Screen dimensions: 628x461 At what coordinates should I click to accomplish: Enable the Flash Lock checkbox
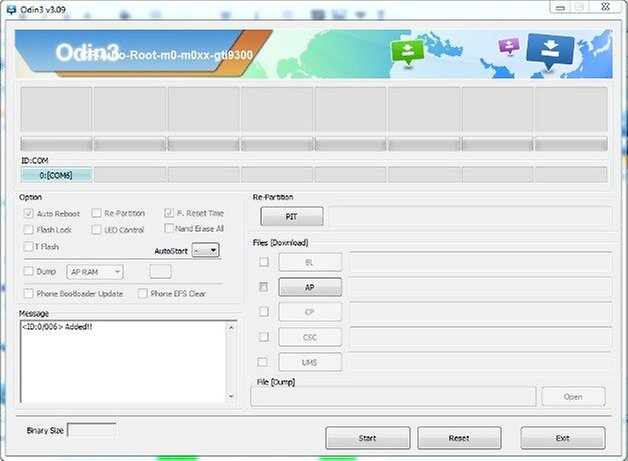(x=28, y=230)
